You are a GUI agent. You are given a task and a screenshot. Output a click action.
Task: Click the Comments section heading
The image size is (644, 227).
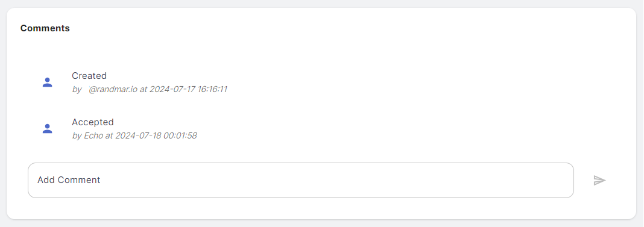click(45, 28)
